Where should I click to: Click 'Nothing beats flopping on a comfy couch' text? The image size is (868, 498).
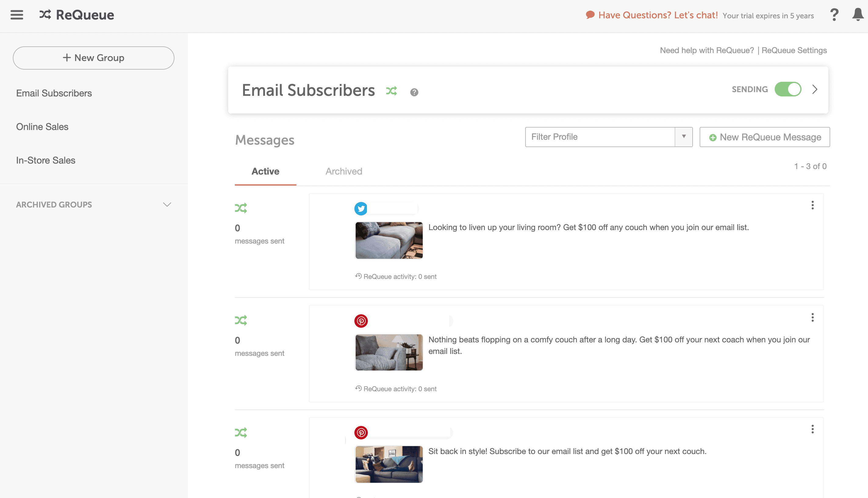(619, 345)
